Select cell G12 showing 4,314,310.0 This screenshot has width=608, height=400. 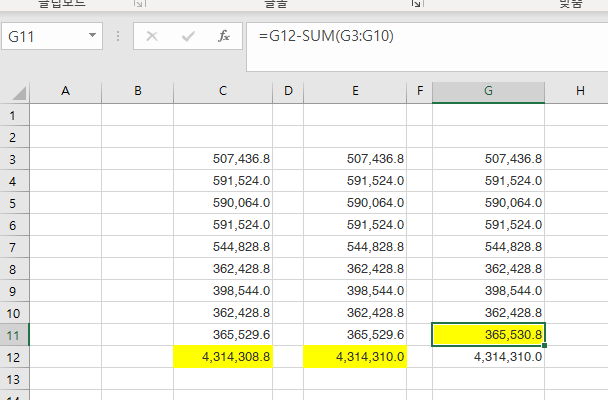[x=488, y=356]
